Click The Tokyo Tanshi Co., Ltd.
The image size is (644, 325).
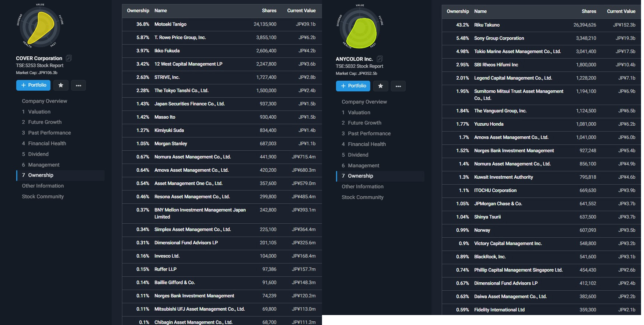click(x=182, y=91)
